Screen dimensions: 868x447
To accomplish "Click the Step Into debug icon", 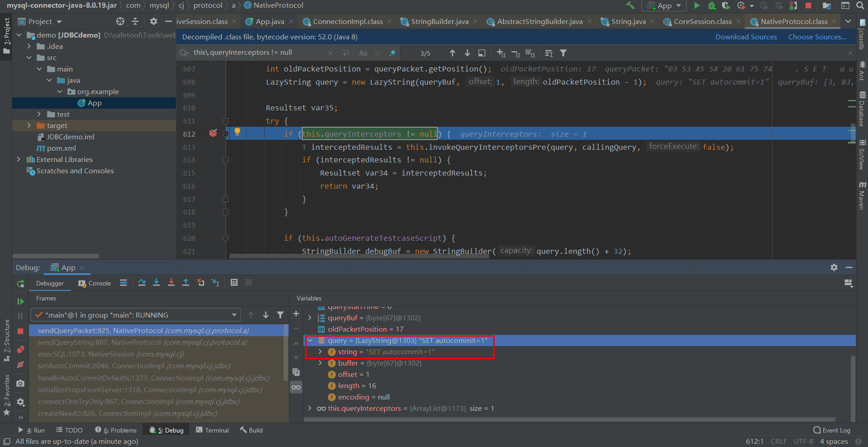I will click(156, 283).
